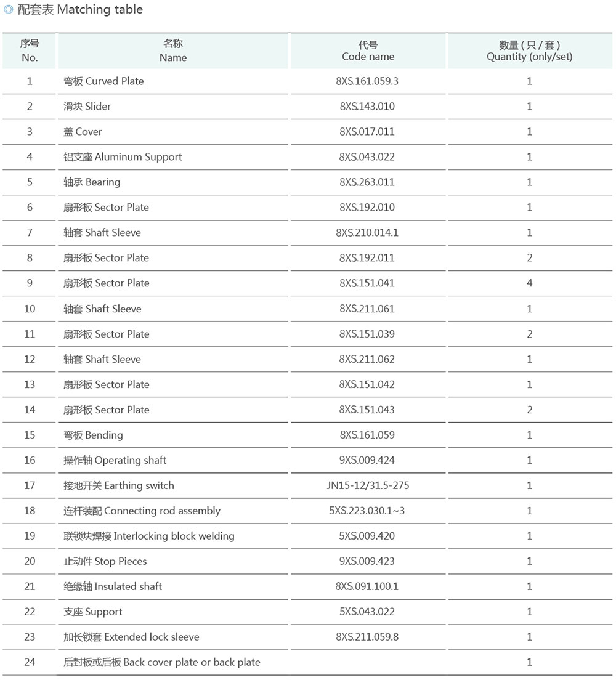The width and height of the screenshot is (616, 680).
Task: Select Connecting rod assembly row name
Action: point(142,511)
